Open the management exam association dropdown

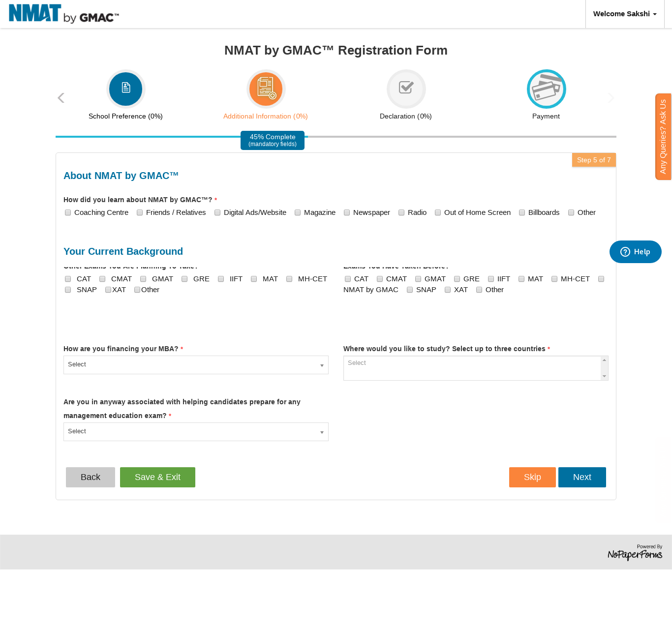pos(196,431)
